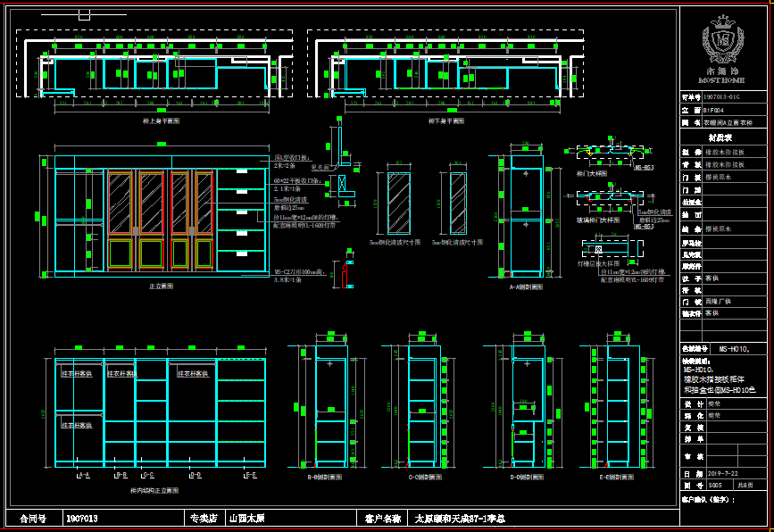Select the 山西太原 store name cell
The height and width of the screenshot is (532, 774).
coord(246,518)
